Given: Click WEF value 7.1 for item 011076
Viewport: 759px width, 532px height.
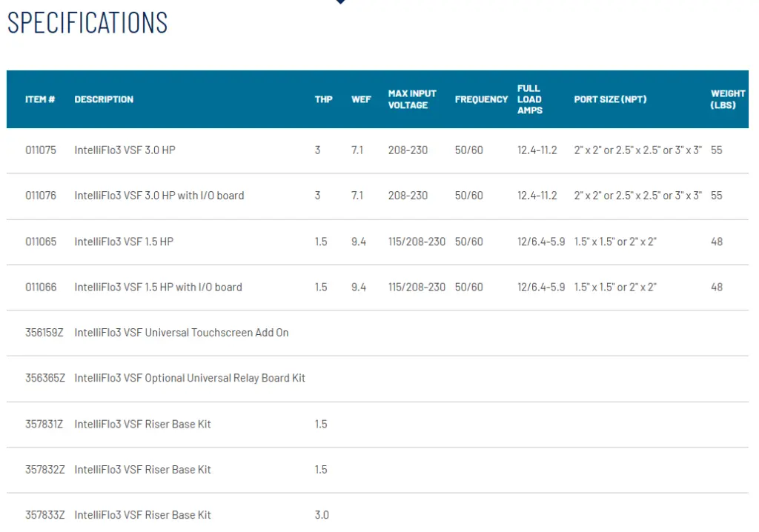Looking at the screenshot, I should pyautogui.click(x=357, y=196).
